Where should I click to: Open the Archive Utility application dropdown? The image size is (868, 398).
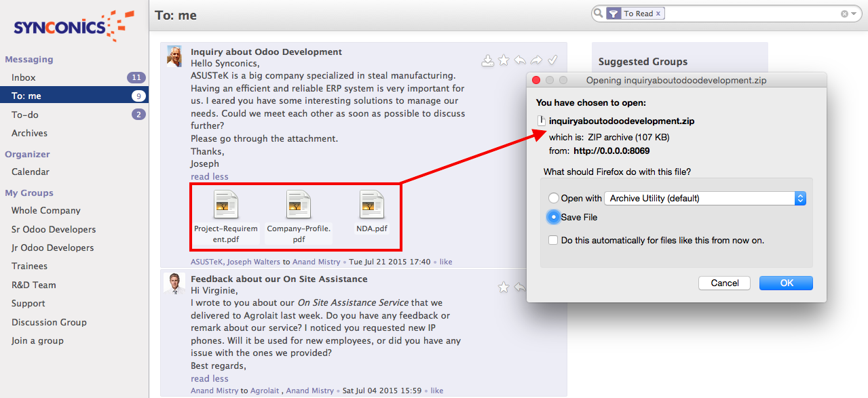click(705, 198)
